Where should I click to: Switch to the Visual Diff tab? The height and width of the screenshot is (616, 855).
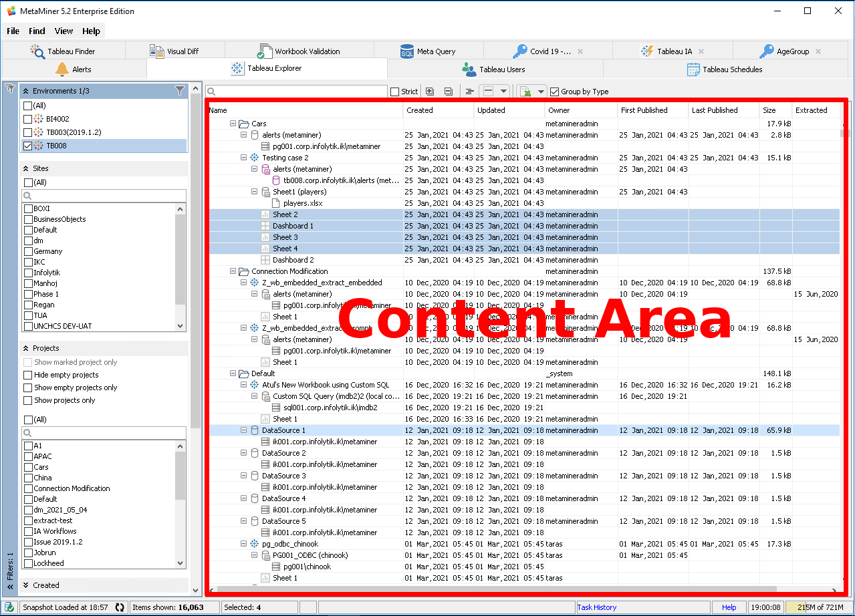(x=174, y=51)
